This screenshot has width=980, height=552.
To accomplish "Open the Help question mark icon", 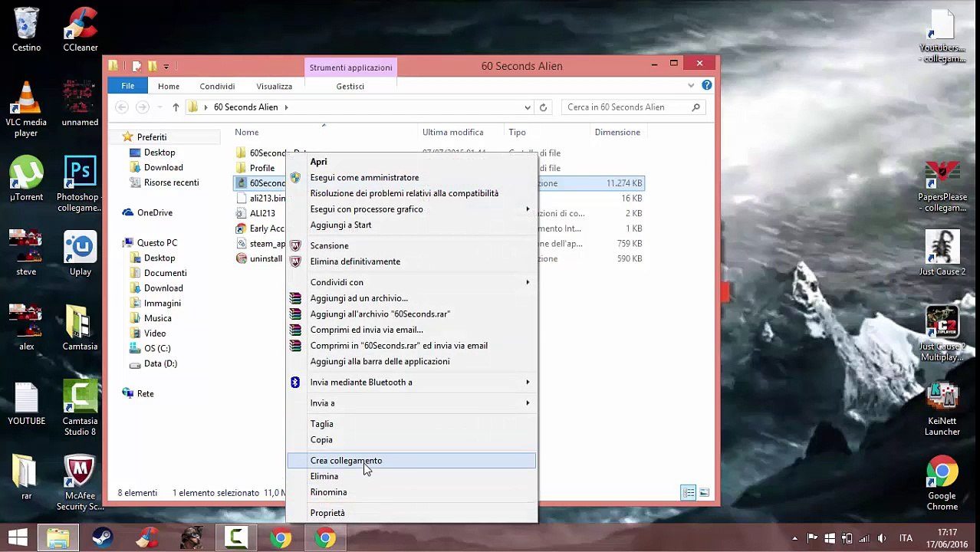I will click(x=706, y=85).
